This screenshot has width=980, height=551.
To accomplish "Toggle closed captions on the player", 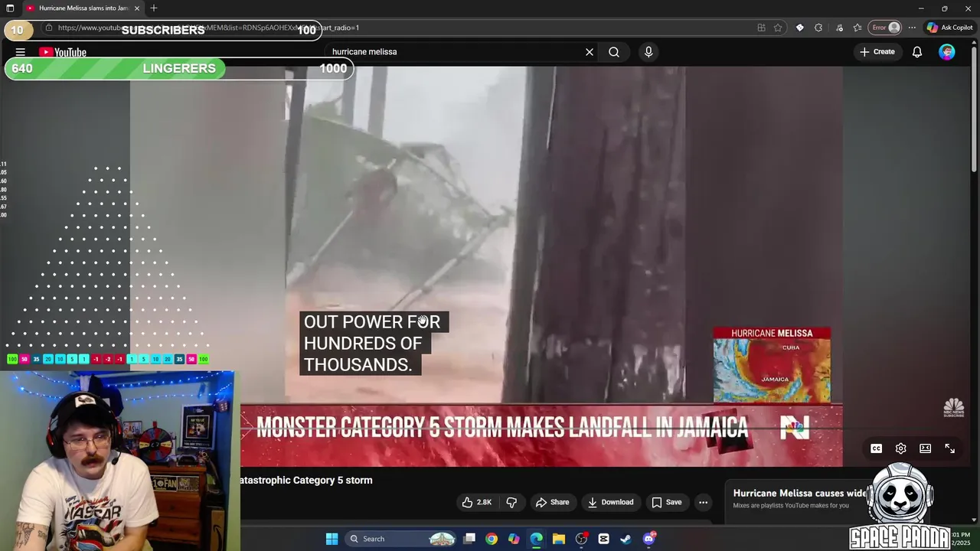I will [x=877, y=448].
